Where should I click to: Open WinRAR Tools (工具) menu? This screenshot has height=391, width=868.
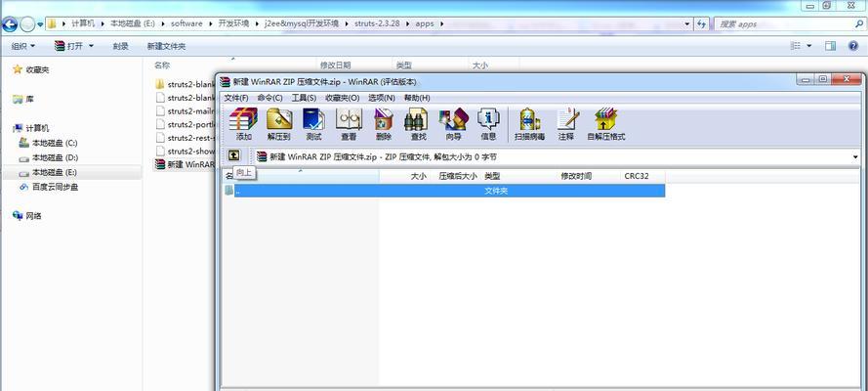point(304,98)
